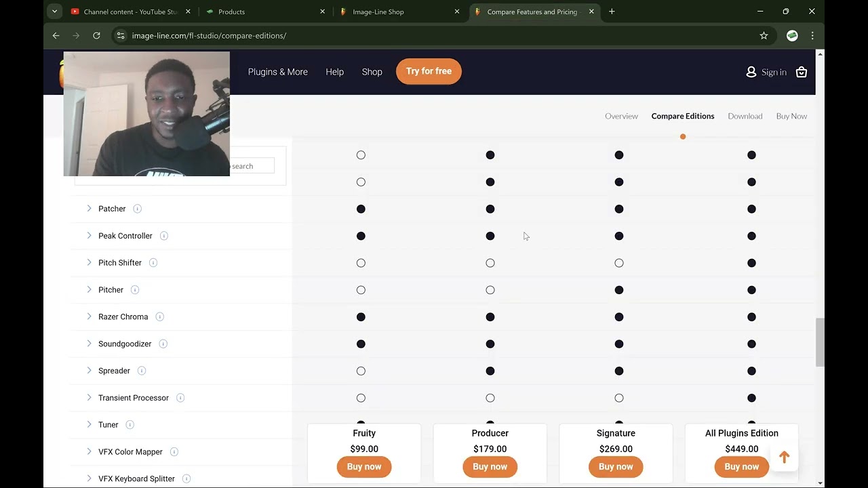Open the browser profile avatar

(792, 35)
